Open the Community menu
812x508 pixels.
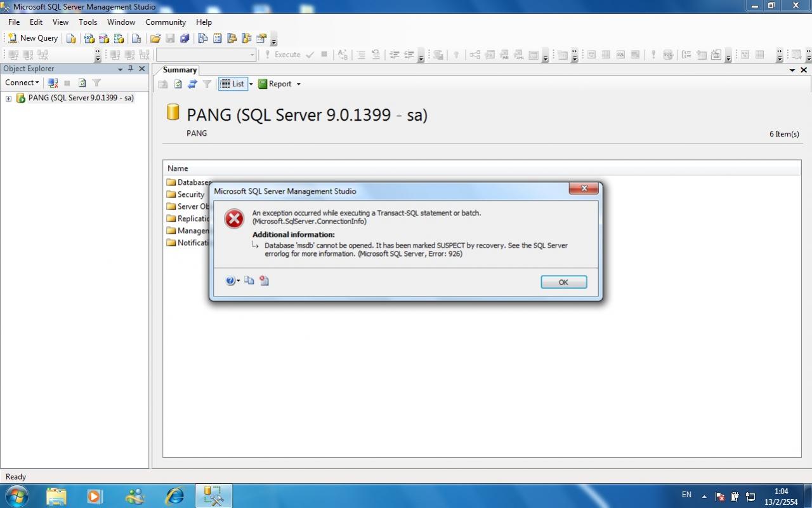pos(166,22)
